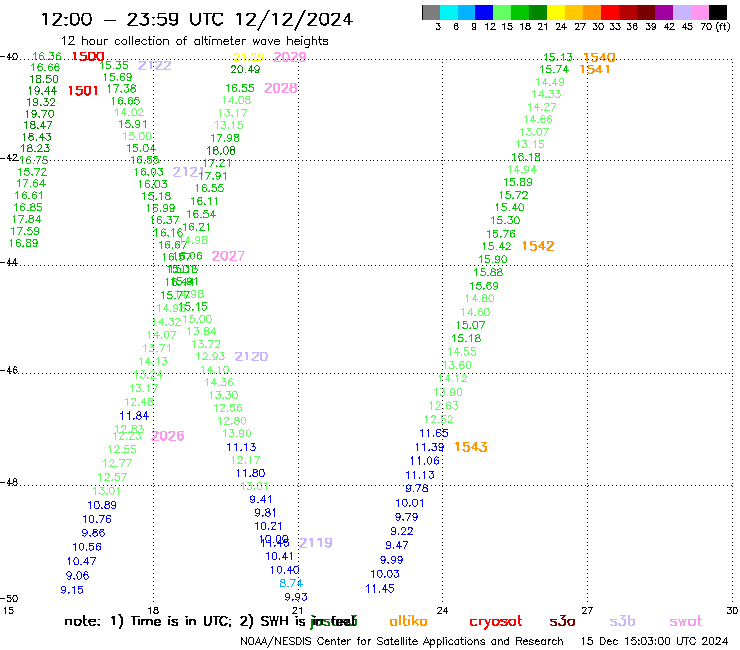
Task: Click lavender pass time label 2121
Action: [x=188, y=172]
